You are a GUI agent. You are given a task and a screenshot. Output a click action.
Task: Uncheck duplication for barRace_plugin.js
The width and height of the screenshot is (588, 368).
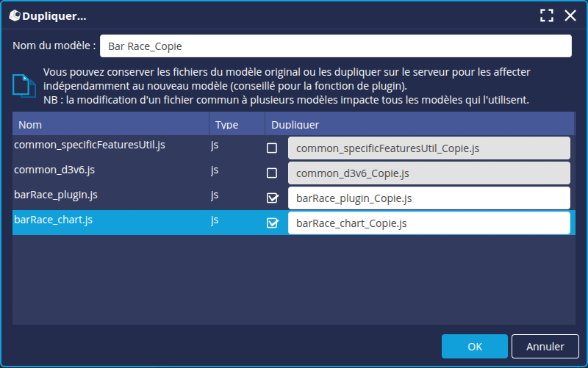click(x=272, y=198)
